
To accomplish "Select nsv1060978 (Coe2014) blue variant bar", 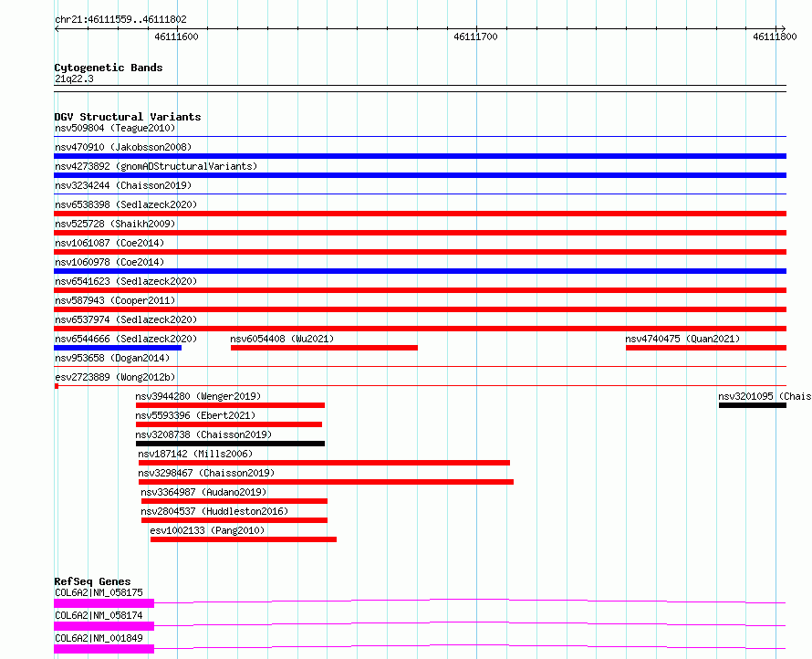I will (420, 271).
